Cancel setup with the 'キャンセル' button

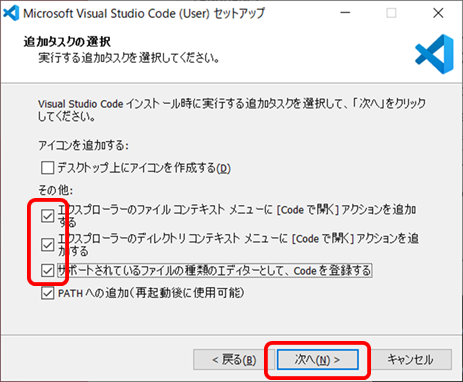tap(410, 359)
